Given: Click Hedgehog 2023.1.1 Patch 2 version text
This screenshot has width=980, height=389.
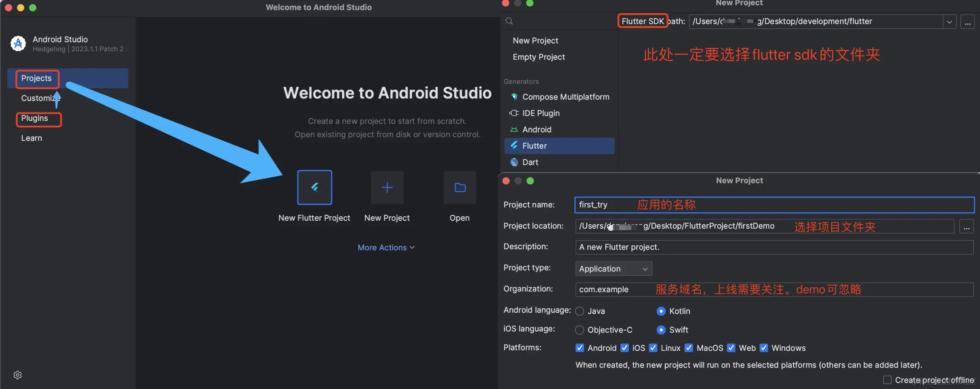Looking at the screenshot, I should point(78,49).
